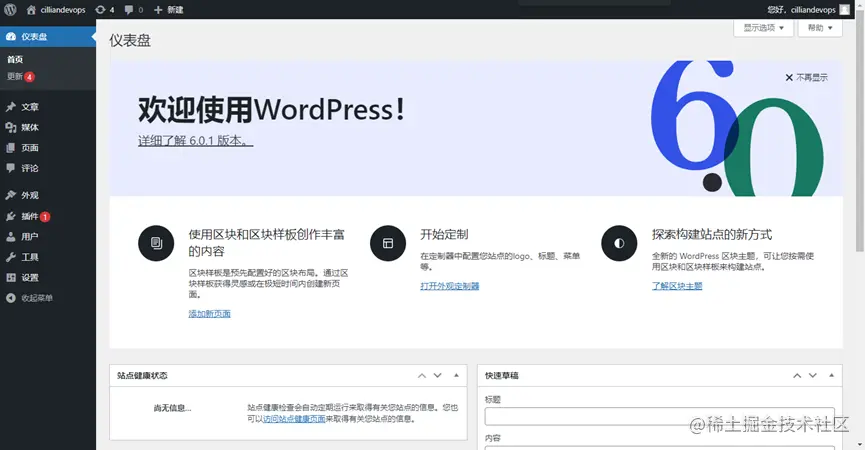
Task: Click the 评论 comment icon in sidebar
Action: tap(10, 168)
